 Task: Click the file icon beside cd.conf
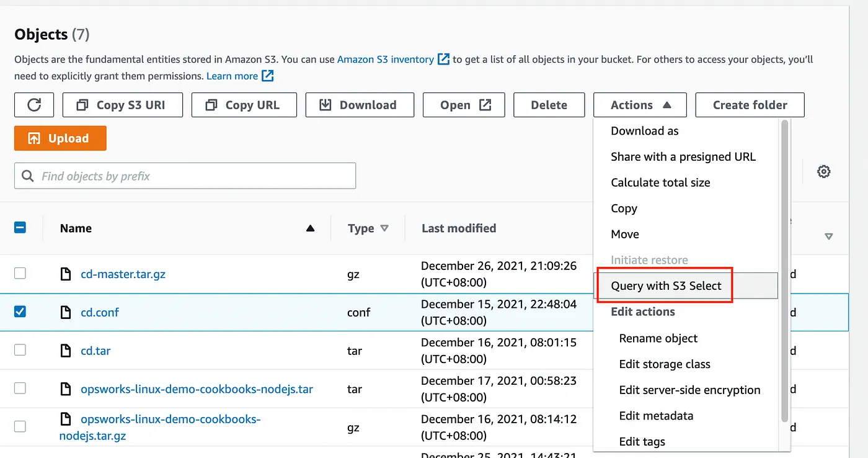coord(66,312)
